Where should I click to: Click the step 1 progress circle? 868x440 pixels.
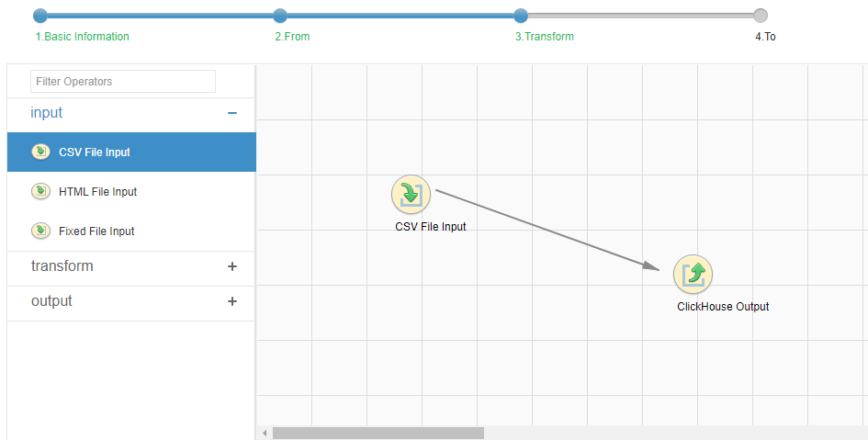coord(40,16)
